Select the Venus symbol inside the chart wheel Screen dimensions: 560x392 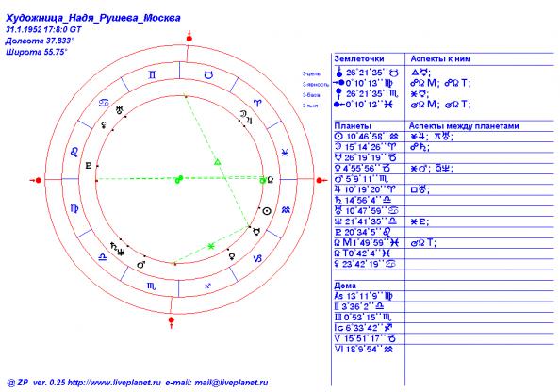(232, 256)
